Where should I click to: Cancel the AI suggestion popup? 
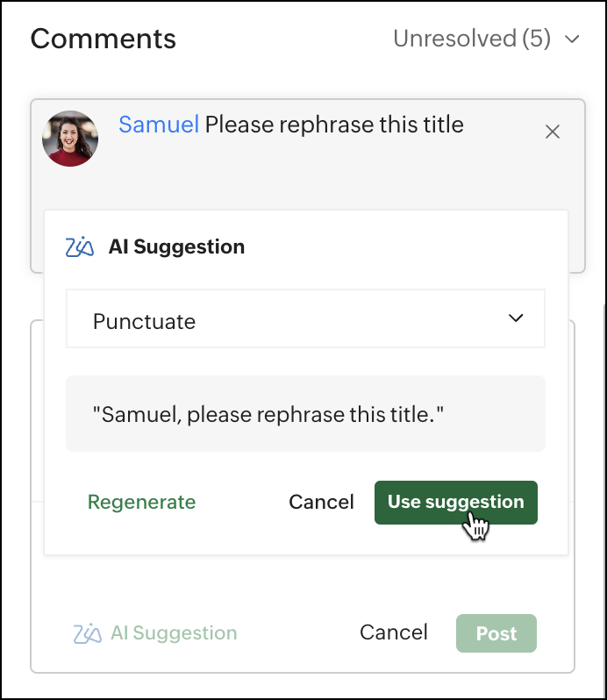point(321,503)
